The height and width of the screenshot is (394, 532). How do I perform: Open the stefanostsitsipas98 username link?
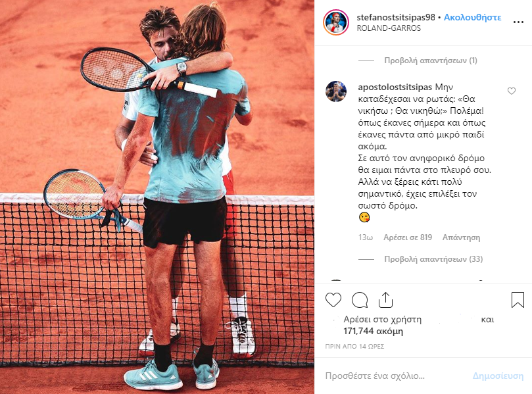click(x=396, y=17)
